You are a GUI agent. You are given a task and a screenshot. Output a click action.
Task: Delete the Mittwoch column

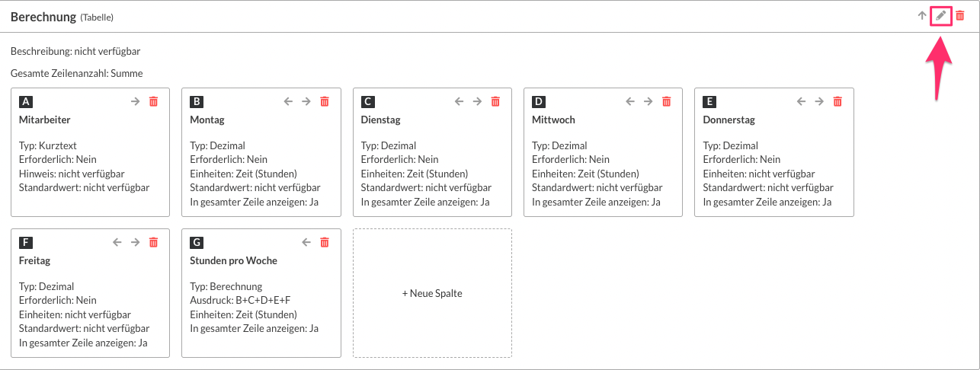point(667,101)
